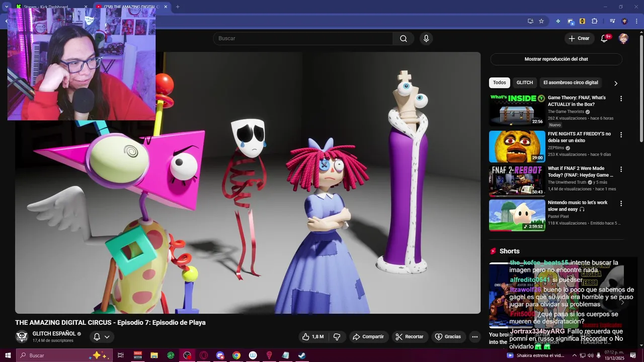Click the Gracias button
The width and height of the screenshot is (644, 362).
coord(448,337)
